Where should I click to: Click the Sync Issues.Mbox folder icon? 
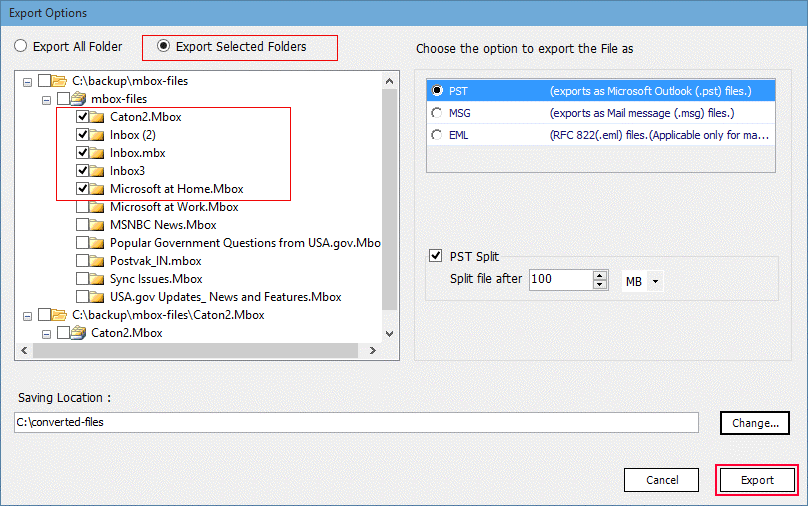[x=97, y=279]
